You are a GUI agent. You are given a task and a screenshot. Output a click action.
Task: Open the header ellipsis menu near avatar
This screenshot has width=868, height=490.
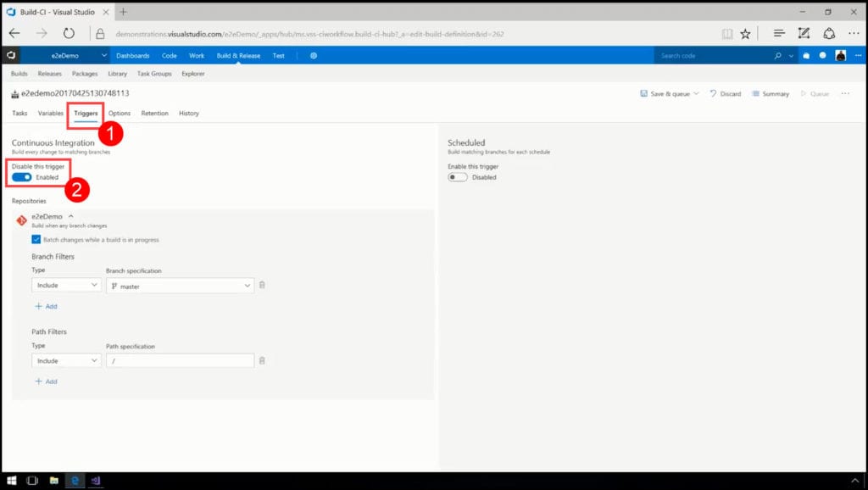click(858, 55)
